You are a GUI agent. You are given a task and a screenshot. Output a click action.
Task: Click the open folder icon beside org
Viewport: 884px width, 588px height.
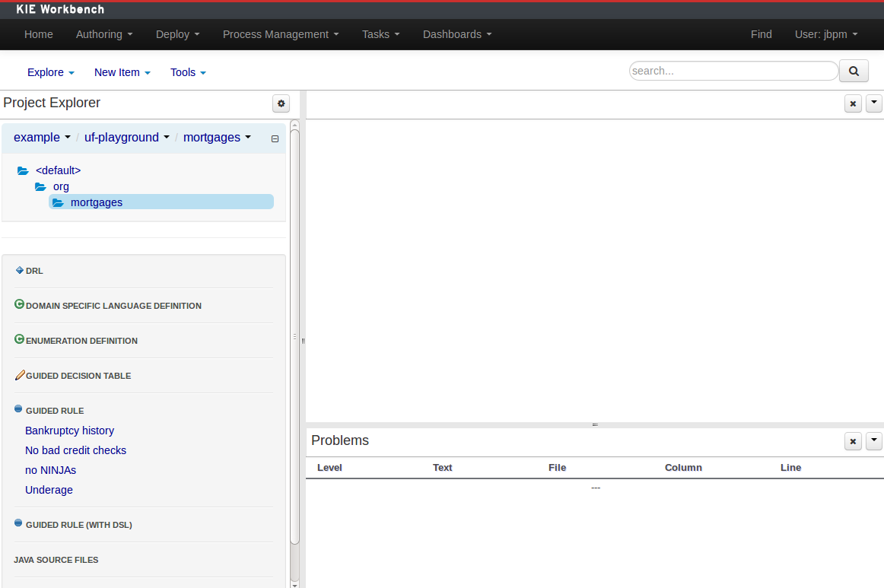coord(41,186)
